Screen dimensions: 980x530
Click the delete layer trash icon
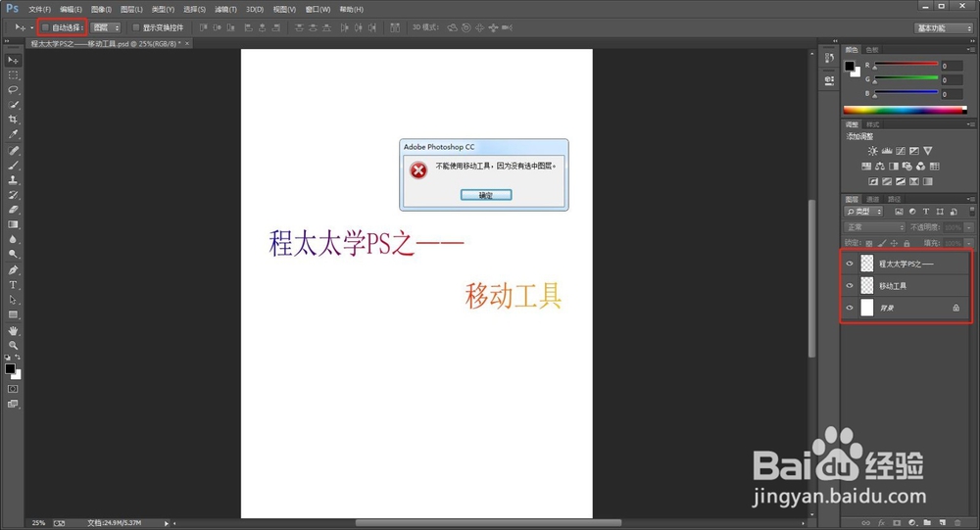(957, 522)
